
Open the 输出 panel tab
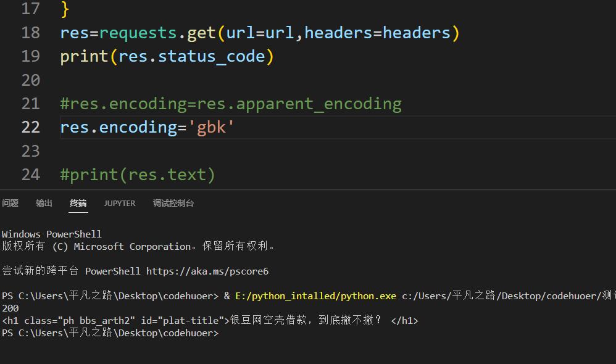coord(44,203)
